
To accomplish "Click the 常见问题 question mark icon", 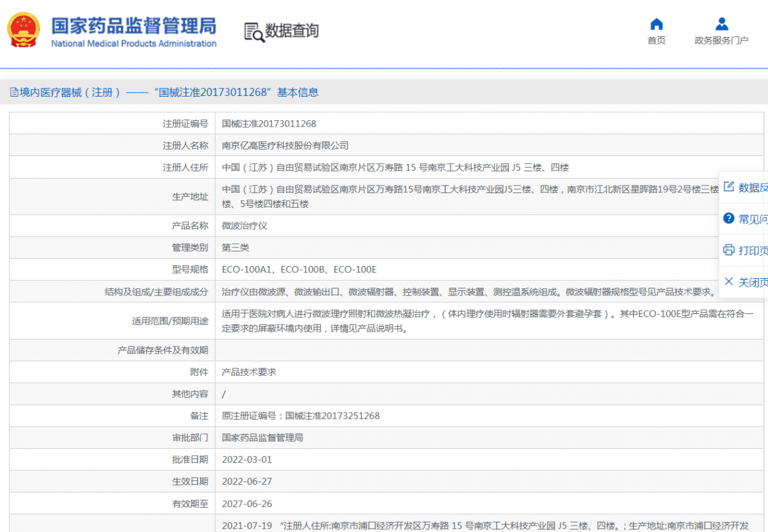I will pos(728,219).
